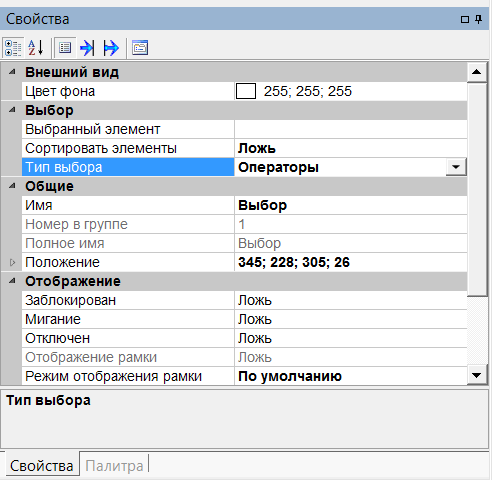Select the Отключен property label
Image resolution: width=493 pixels, height=480 pixels.
click(128, 338)
